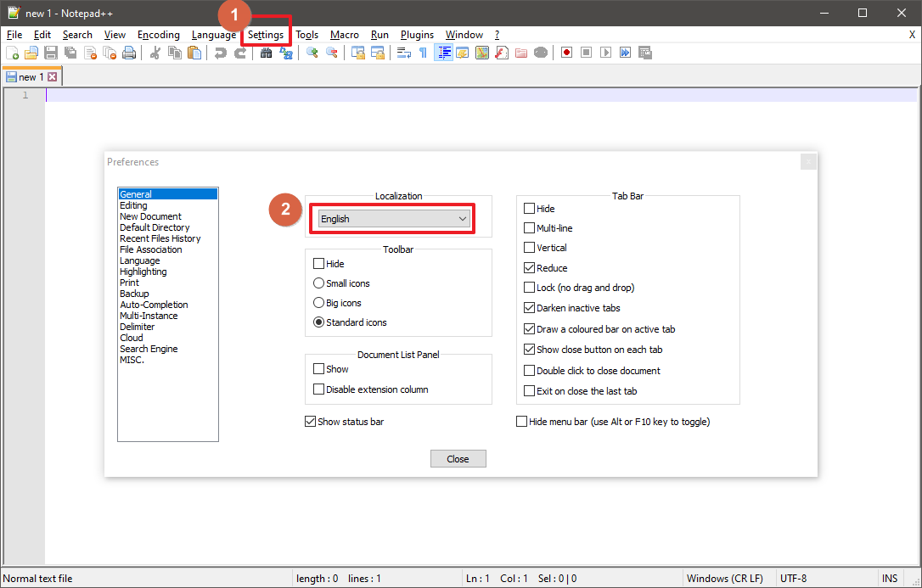This screenshot has width=922, height=588.
Task: Open the Macro menu
Action: (344, 35)
